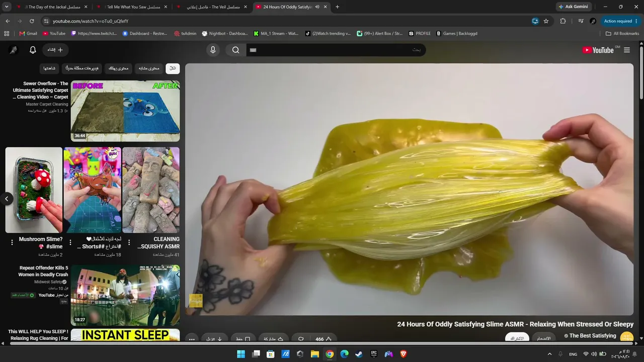Open The Best Satisfying channel avatar
644x362 pixels.
[x=627, y=337]
